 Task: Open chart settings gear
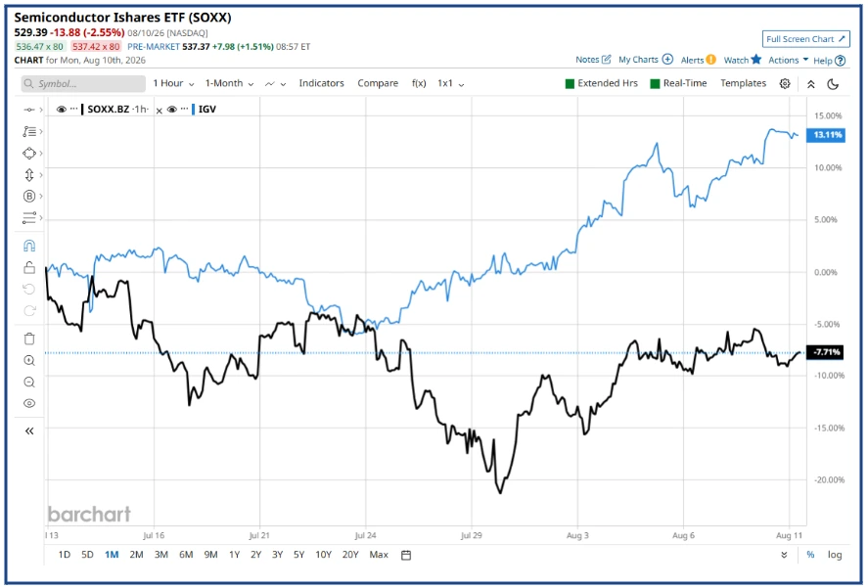tap(785, 83)
